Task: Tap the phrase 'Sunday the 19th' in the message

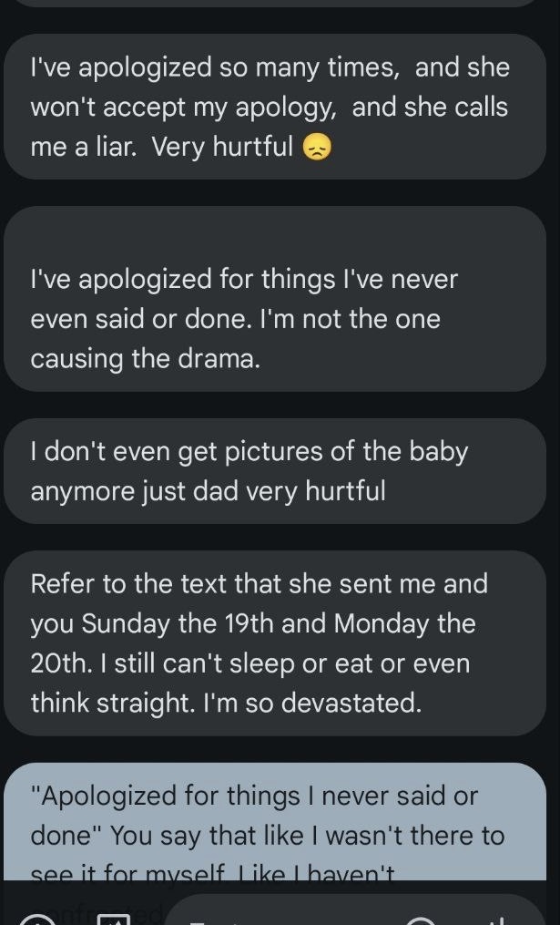Action: [178, 623]
